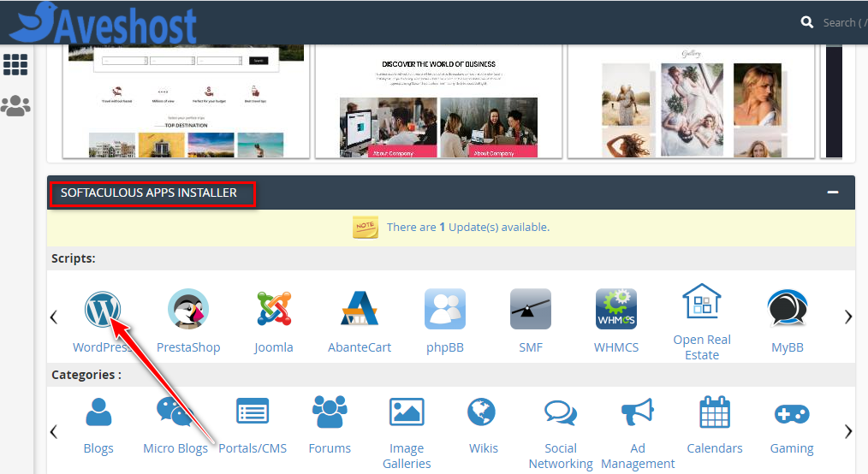The height and width of the screenshot is (474, 868).
Task: Show next scripts with right chevron
Action: click(848, 317)
